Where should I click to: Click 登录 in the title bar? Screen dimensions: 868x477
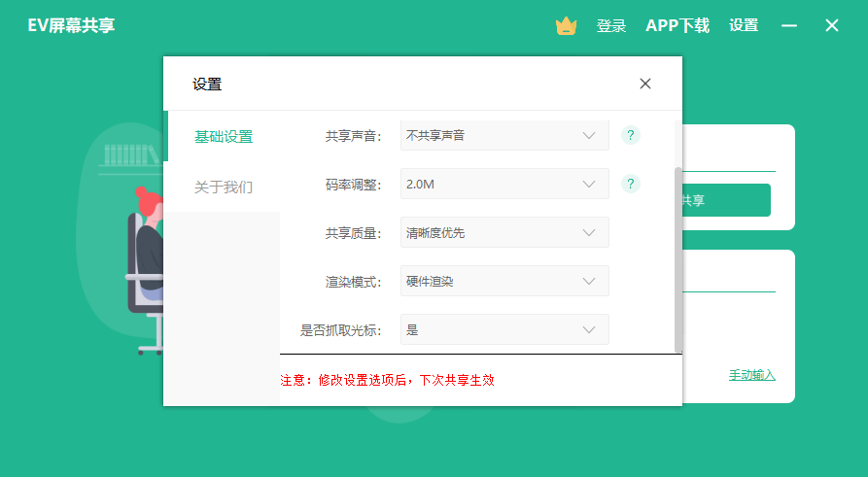[611, 26]
